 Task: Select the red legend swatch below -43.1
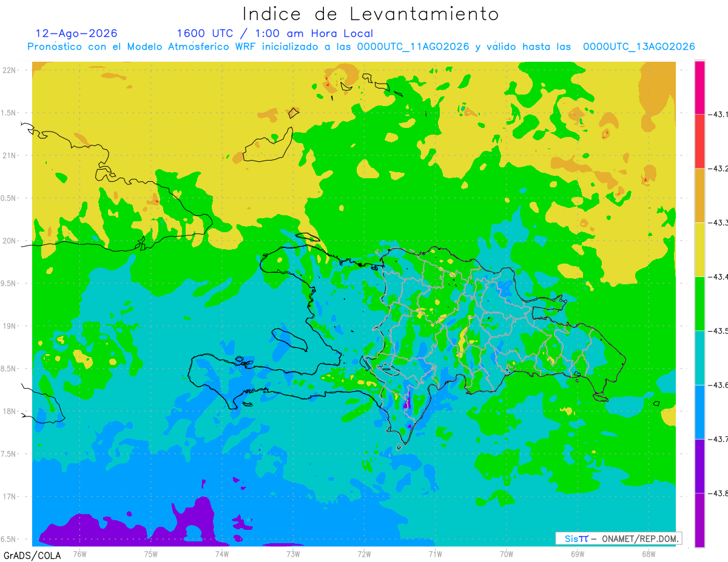(699, 141)
